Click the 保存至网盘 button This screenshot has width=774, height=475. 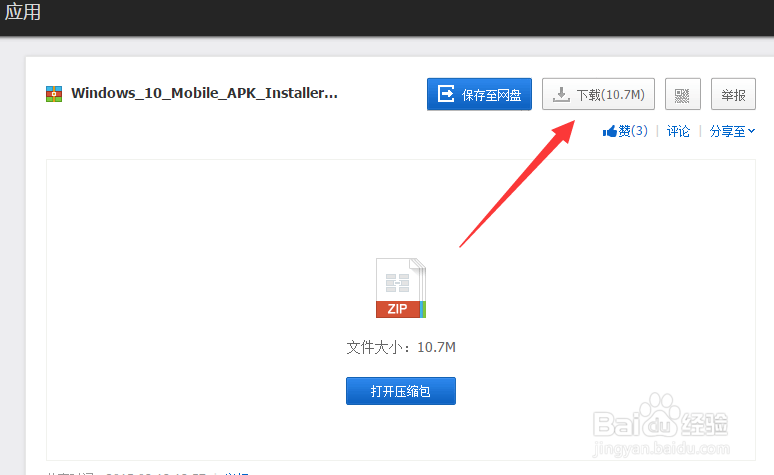(479, 94)
